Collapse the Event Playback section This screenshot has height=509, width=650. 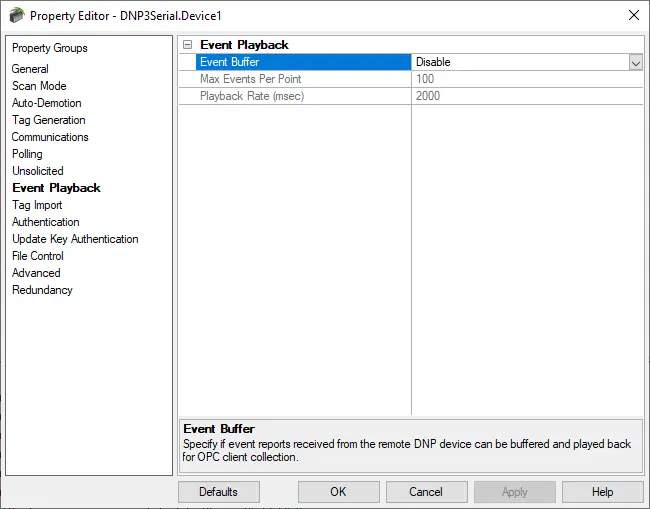(188, 45)
